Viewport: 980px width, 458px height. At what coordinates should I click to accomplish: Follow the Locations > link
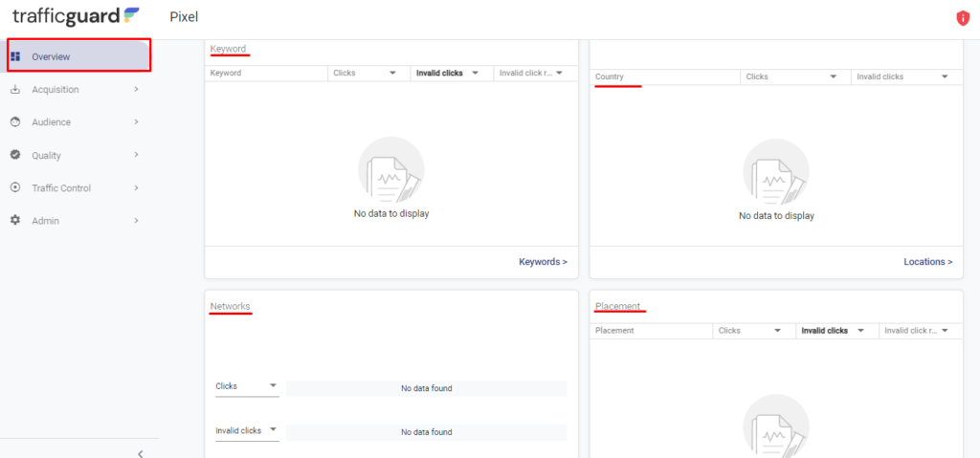928,262
